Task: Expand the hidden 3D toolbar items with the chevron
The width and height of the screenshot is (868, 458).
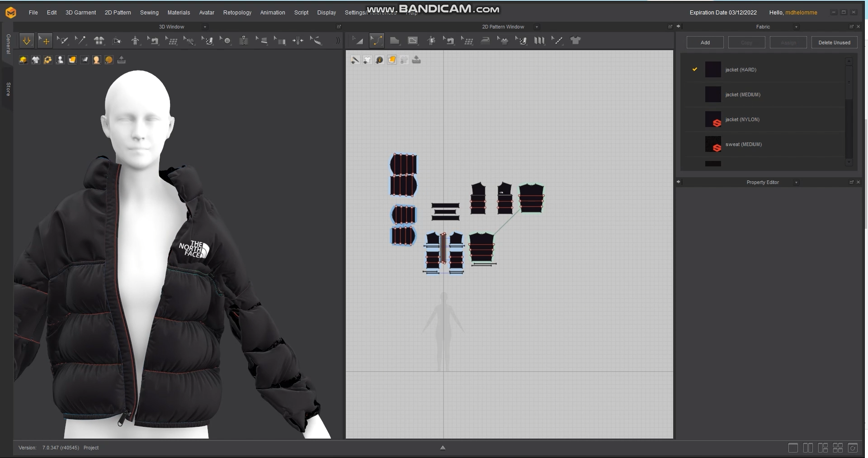Action: [338, 41]
